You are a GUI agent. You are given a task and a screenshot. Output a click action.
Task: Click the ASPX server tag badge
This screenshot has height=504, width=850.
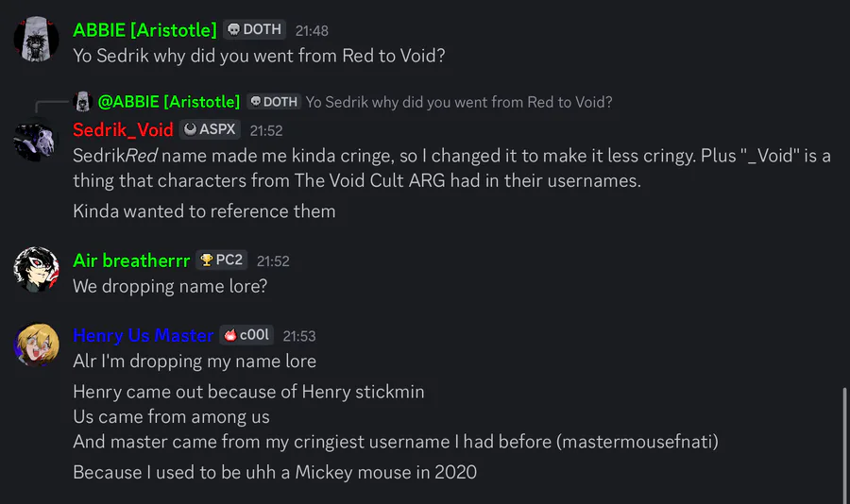[x=210, y=129]
